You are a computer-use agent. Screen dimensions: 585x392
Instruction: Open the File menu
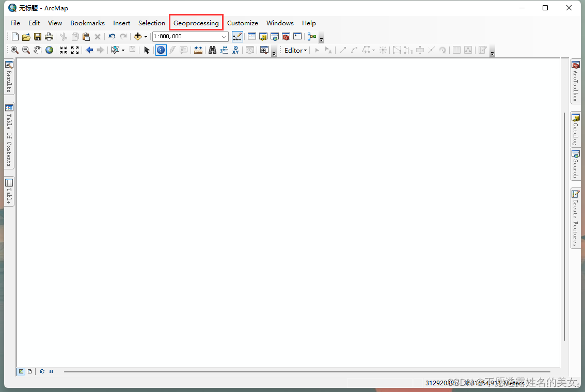point(15,23)
